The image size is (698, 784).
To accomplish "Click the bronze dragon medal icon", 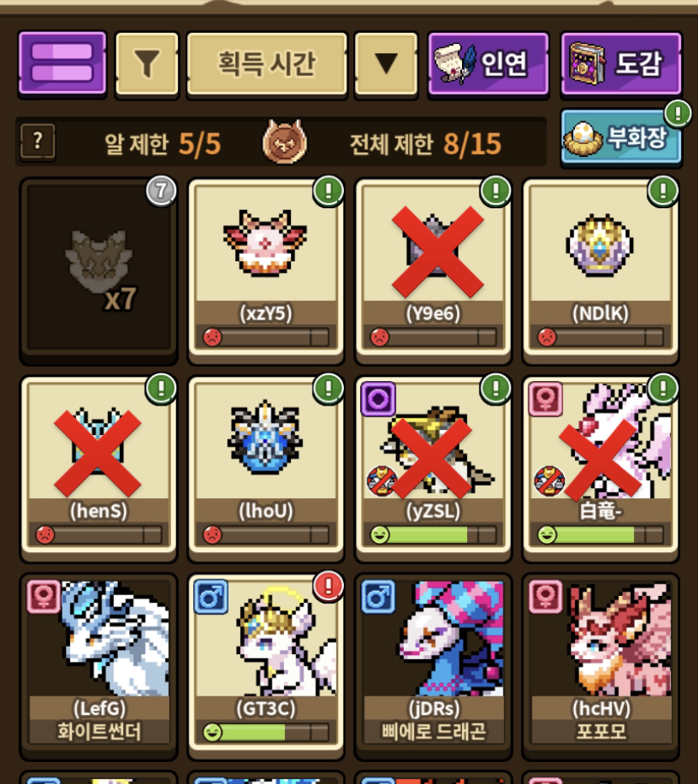I will [x=284, y=142].
